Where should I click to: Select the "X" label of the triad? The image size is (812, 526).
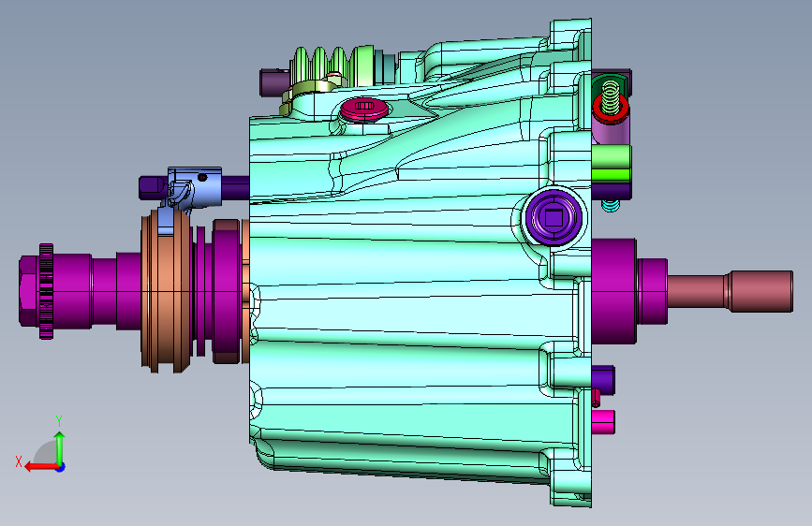(19, 461)
